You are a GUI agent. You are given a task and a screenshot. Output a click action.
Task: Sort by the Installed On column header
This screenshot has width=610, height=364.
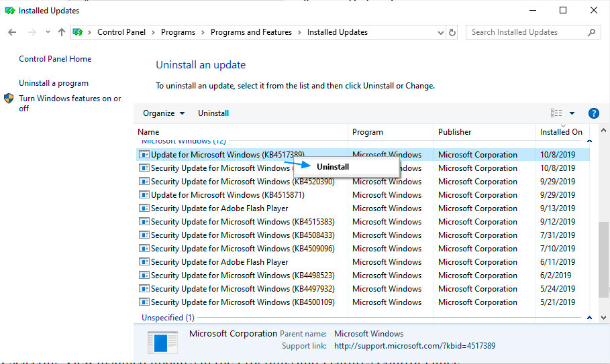(562, 132)
